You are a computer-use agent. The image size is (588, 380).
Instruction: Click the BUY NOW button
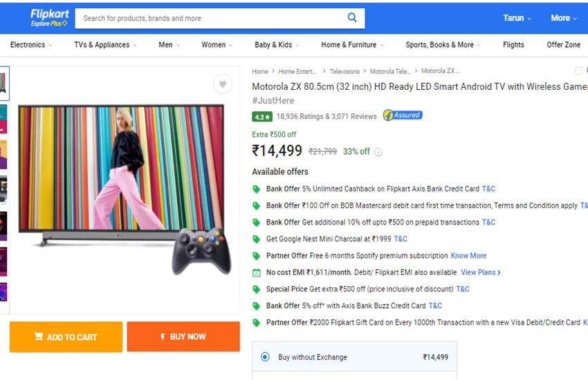click(x=183, y=336)
